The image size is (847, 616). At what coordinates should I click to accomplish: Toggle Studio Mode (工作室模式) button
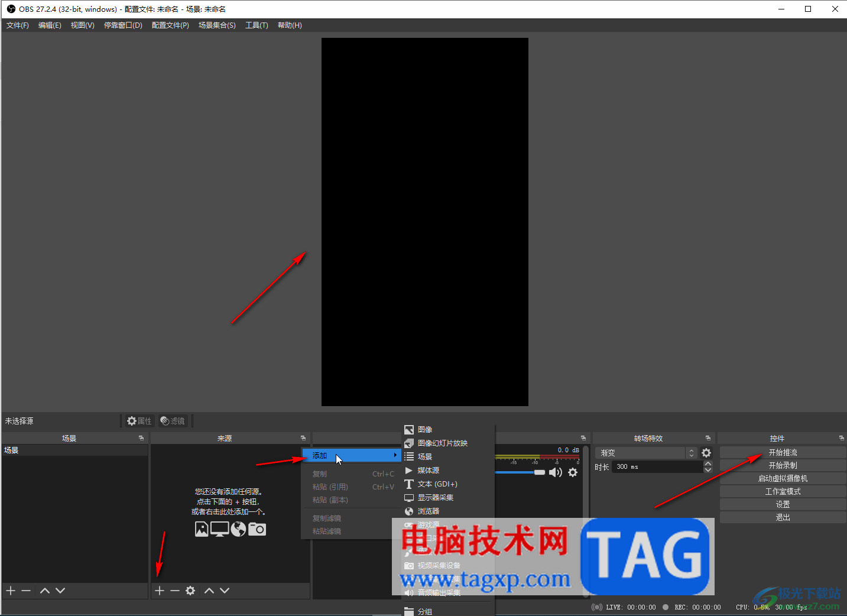[783, 492]
